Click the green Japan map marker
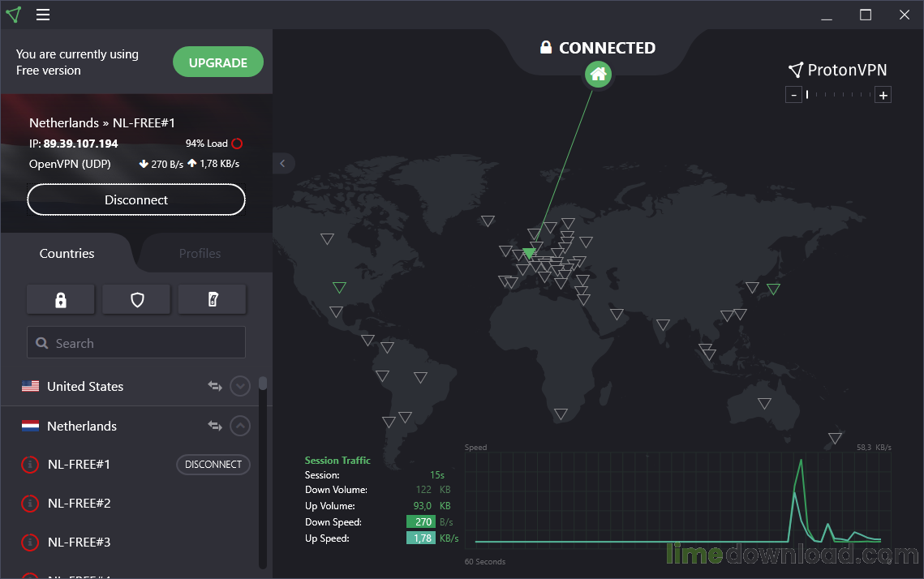The width and height of the screenshot is (924, 579). point(773,289)
